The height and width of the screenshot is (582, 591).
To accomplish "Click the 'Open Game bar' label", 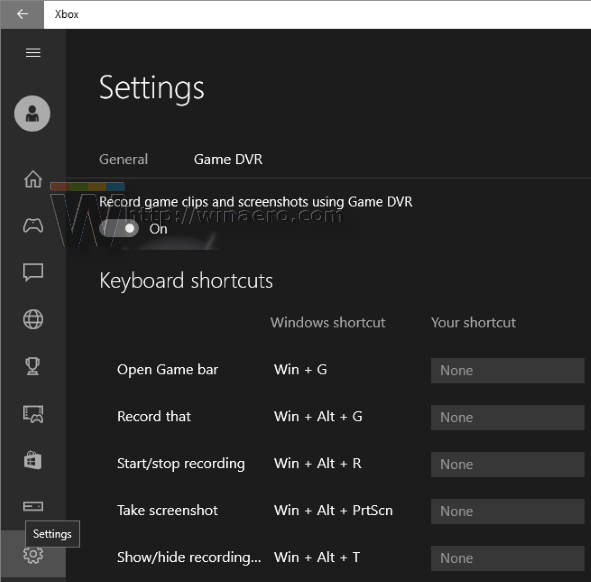I will click(167, 370).
